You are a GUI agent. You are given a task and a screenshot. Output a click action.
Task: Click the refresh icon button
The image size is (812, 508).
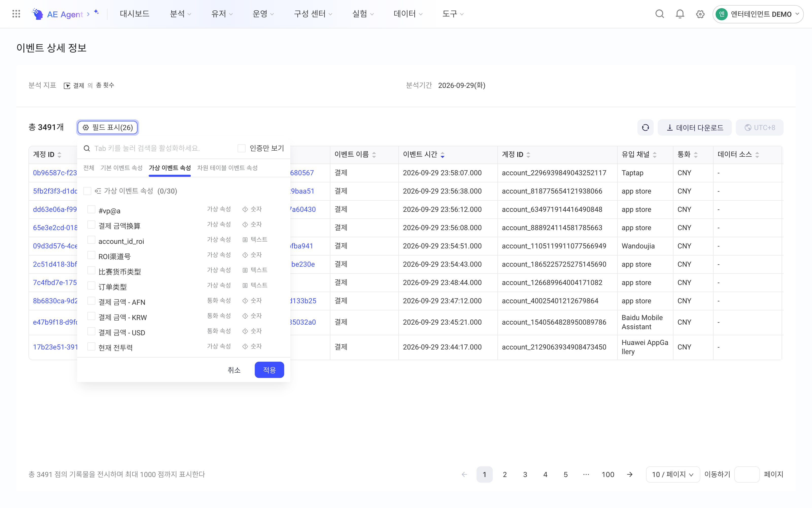click(x=645, y=128)
